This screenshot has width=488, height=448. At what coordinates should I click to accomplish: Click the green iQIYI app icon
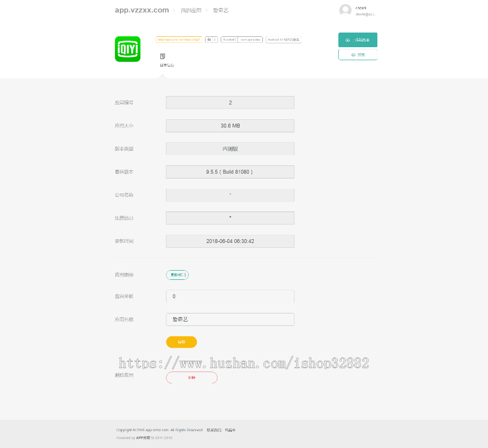[x=127, y=49]
